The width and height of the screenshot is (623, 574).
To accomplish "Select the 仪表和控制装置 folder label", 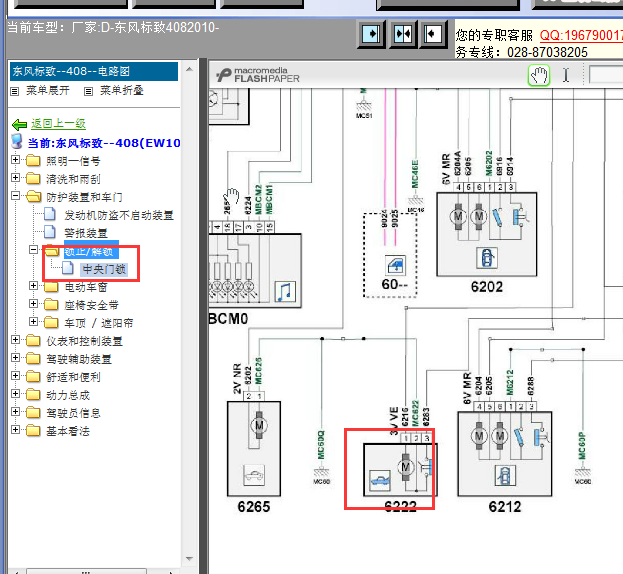I will [x=84, y=341].
